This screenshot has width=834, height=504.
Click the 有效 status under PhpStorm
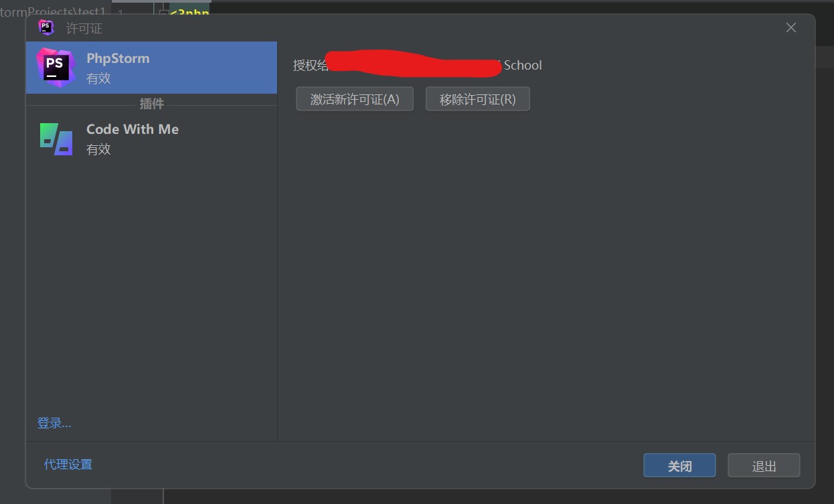tap(98, 78)
